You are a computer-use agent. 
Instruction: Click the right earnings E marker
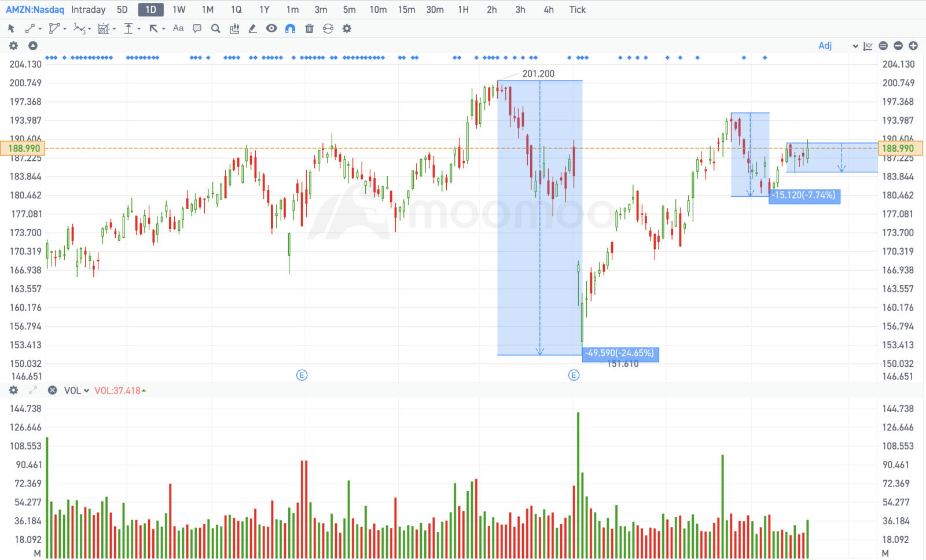coord(574,375)
